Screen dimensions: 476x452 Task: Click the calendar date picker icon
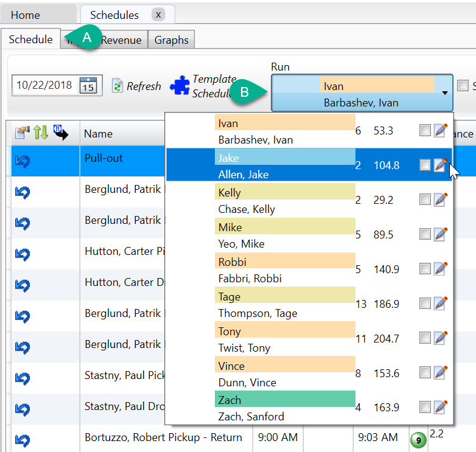[x=88, y=85]
